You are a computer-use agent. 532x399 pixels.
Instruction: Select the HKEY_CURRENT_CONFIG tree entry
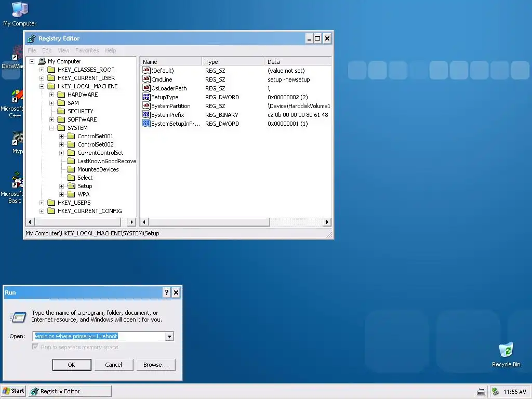89,211
